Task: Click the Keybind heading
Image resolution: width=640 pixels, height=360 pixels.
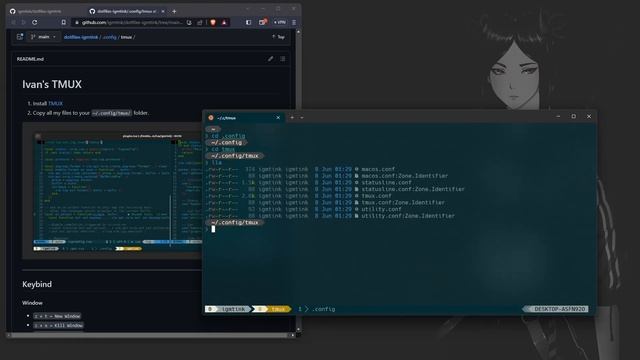Action: pos(37,284)
